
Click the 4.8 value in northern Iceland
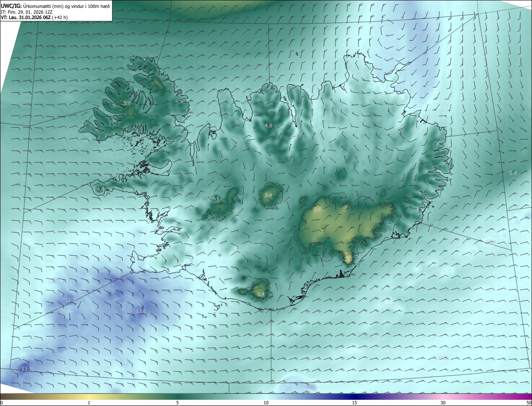[268, 125]
